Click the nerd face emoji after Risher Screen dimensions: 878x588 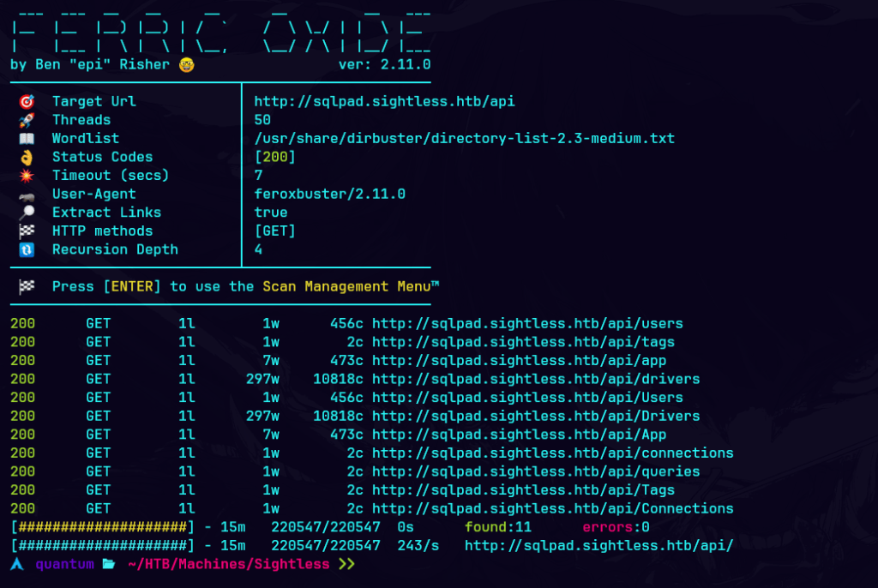tap(186, 65)
